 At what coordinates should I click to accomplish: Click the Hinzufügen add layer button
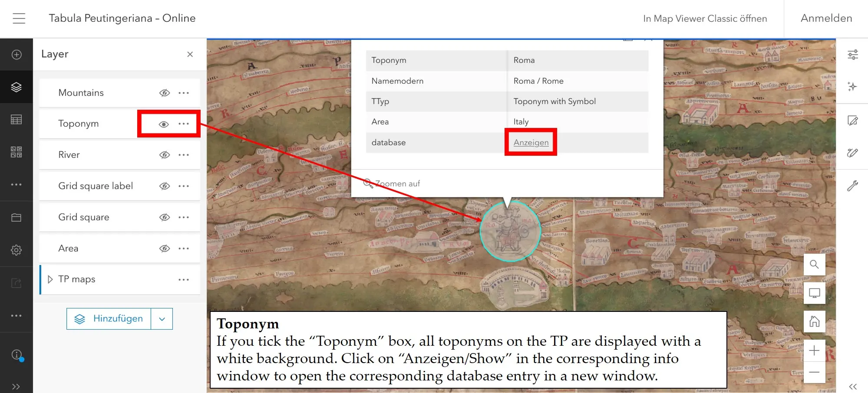109,319
